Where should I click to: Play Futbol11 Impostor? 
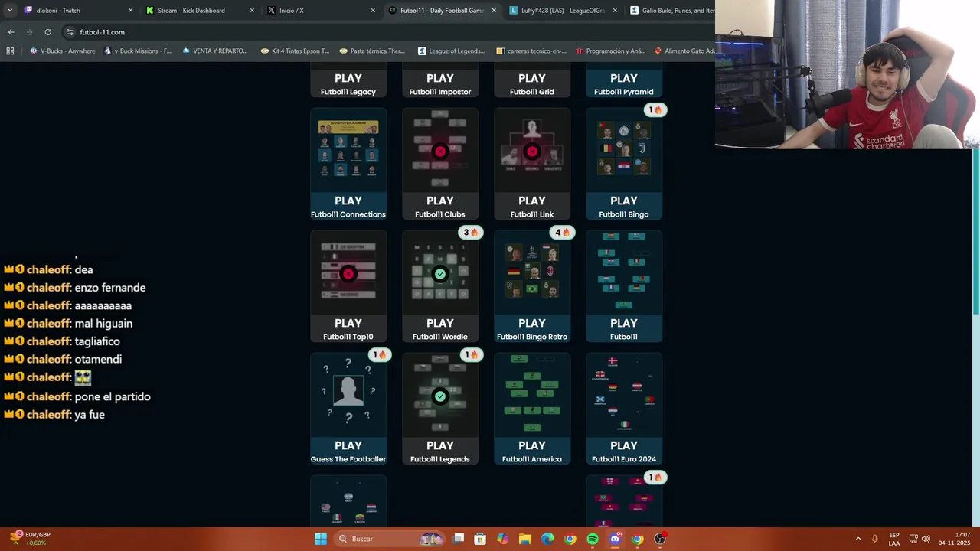pyautogui.click(x=440, y=78)
